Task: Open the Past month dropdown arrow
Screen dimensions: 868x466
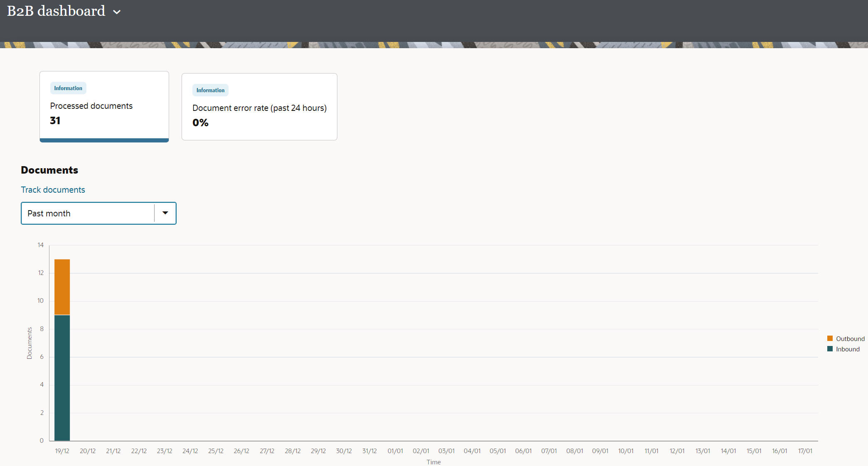Action: tap(165, 213)
